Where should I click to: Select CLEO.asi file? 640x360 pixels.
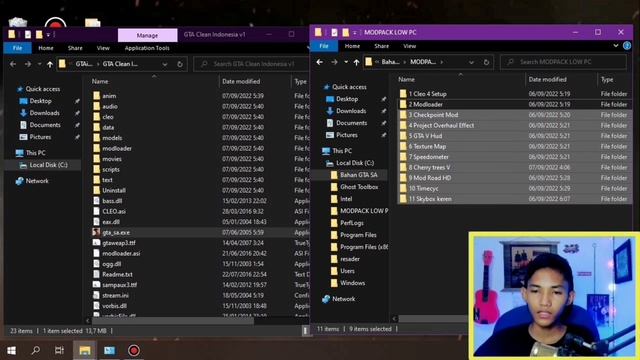coord(113,211)
